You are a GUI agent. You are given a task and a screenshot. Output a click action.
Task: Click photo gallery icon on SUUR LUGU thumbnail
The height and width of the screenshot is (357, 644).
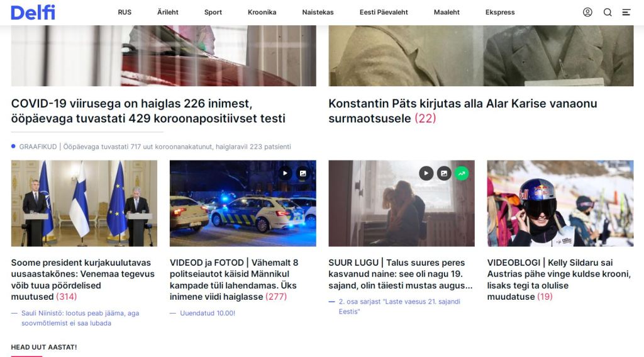444,174
